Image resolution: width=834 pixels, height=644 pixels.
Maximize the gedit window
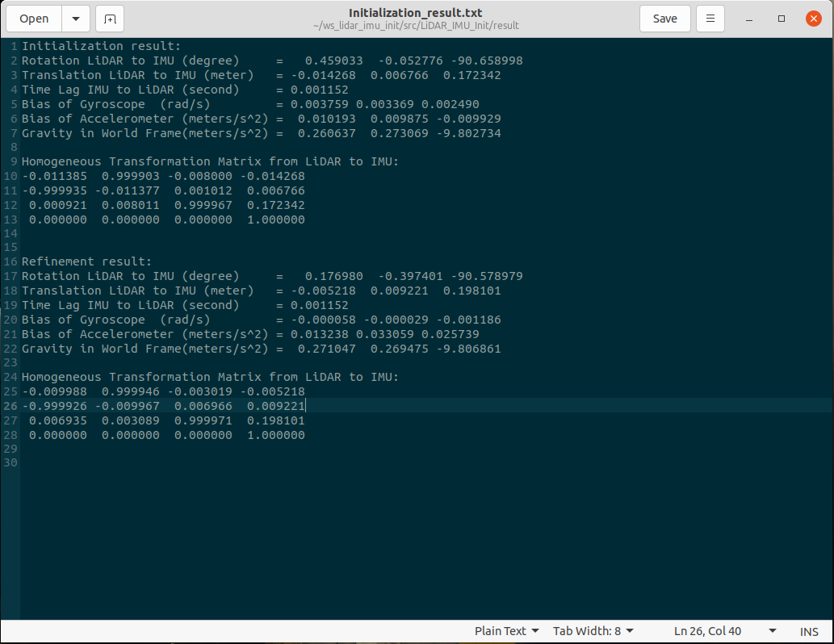[782, 19]
